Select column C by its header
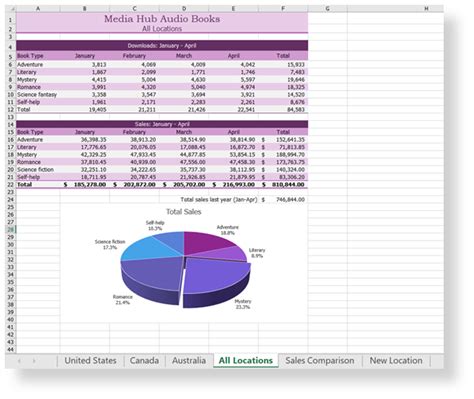This screenshot has height=399, width=474. pos(134,9)
